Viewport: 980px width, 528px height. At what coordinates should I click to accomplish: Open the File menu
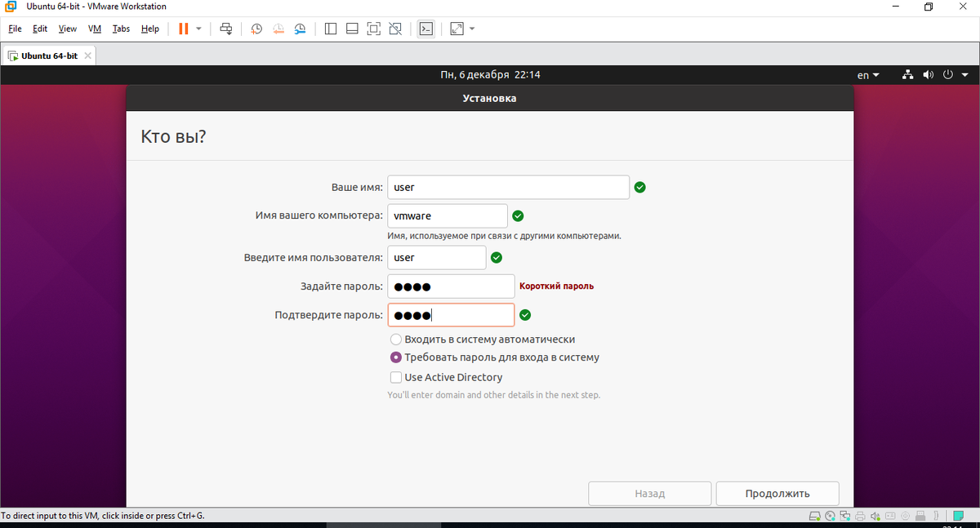pos(15,29)
